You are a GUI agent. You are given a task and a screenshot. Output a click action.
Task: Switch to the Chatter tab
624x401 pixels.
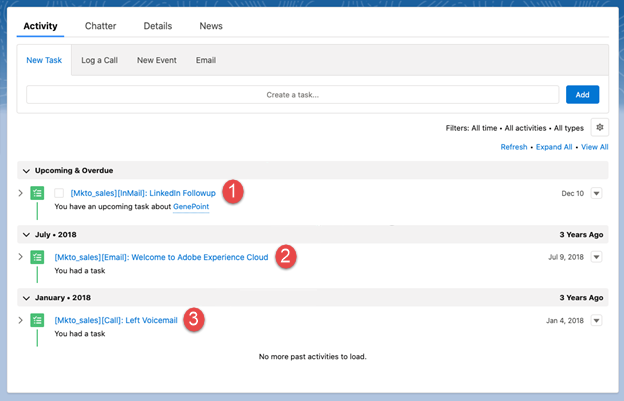pyautogui.click(x=100, y=26)
